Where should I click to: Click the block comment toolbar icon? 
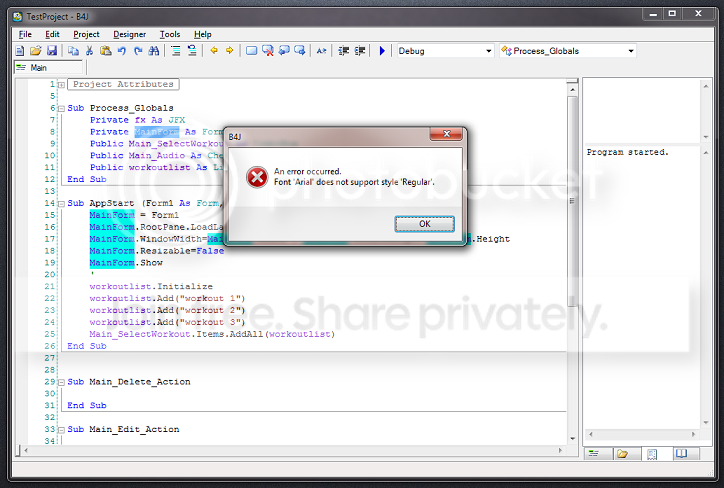click(x=175, y=51)
